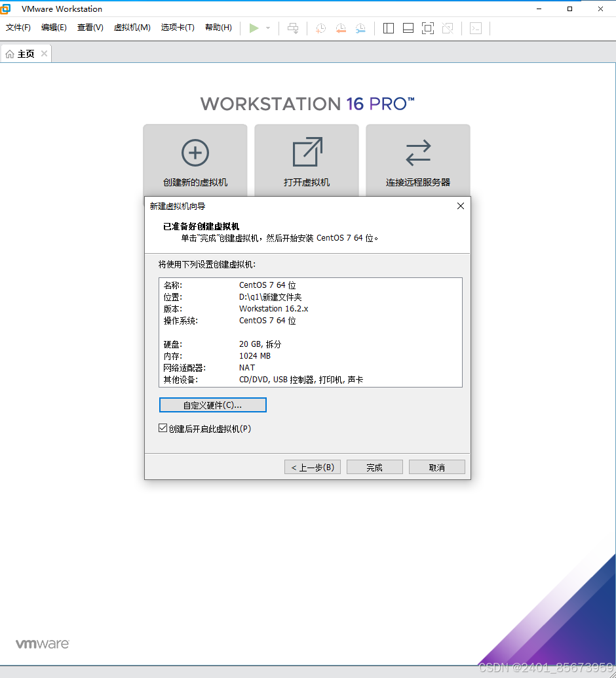Screen dimensions: 616x678
Task: Click the 打开虚拟机 tile
Action: point(307,161)
